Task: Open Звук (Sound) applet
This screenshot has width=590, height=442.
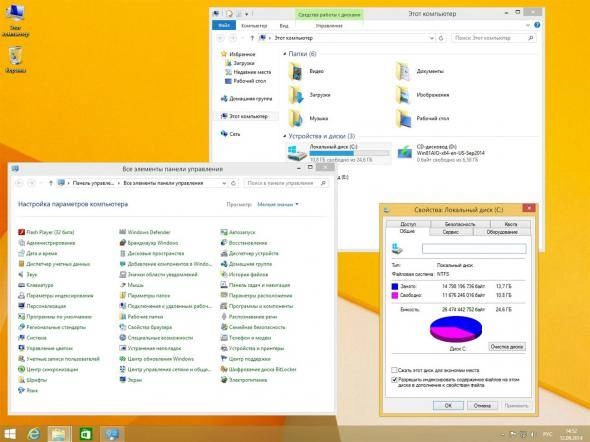Action: 27,274
